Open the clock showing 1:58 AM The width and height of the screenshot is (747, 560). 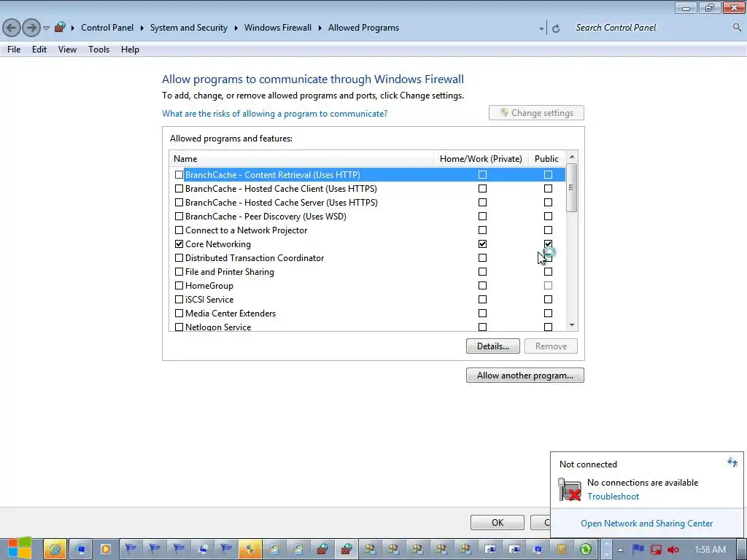pyautogui.click(x=710, y=550)
